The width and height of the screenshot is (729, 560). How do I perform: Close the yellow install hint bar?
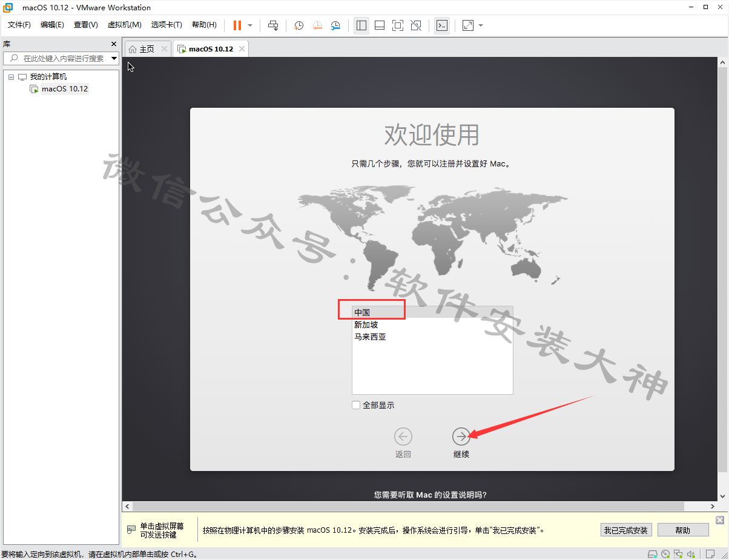(x=719, y=520)
